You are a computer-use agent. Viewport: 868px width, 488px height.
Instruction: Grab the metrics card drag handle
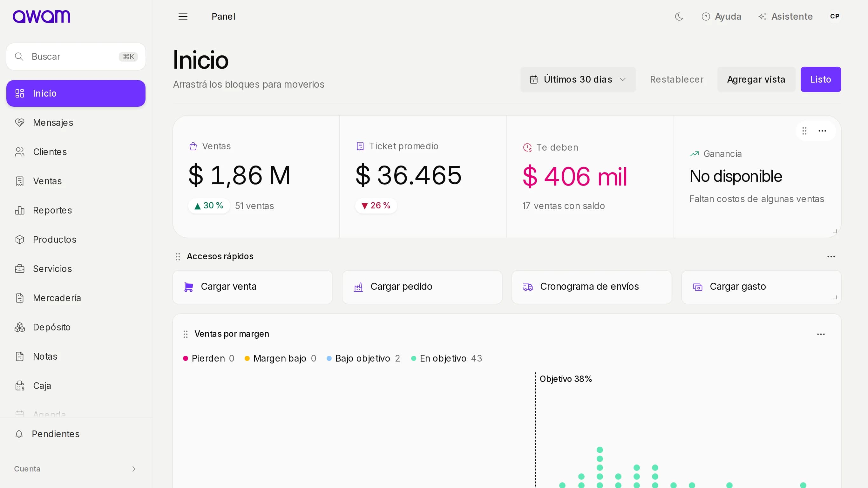(x=804, y=131)
